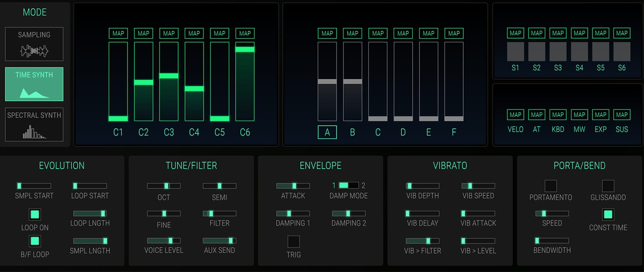Click the S5 gray pad
The width and height of the screenshot is (644, 272).
tap(601, 51)
